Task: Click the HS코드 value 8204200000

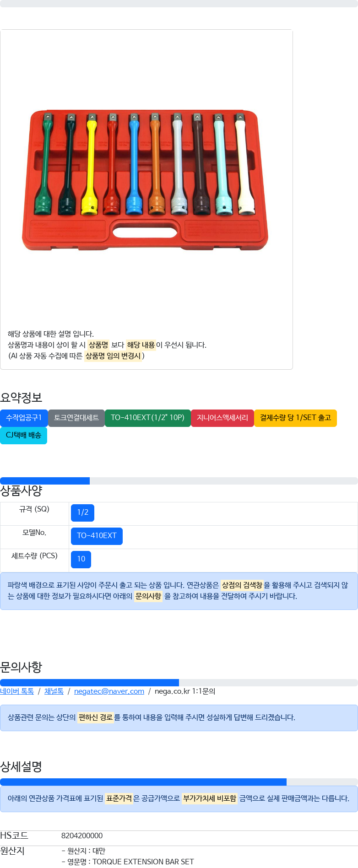Action: [x=82, y=836]
